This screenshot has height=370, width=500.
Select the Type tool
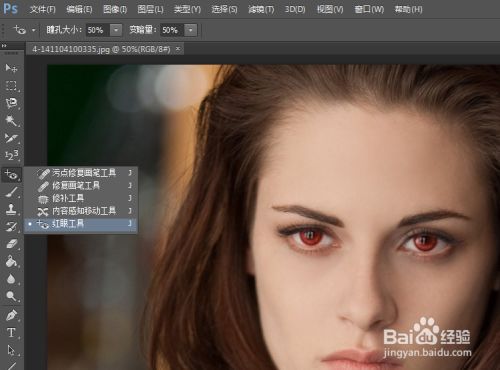click(x=11, y=332)
